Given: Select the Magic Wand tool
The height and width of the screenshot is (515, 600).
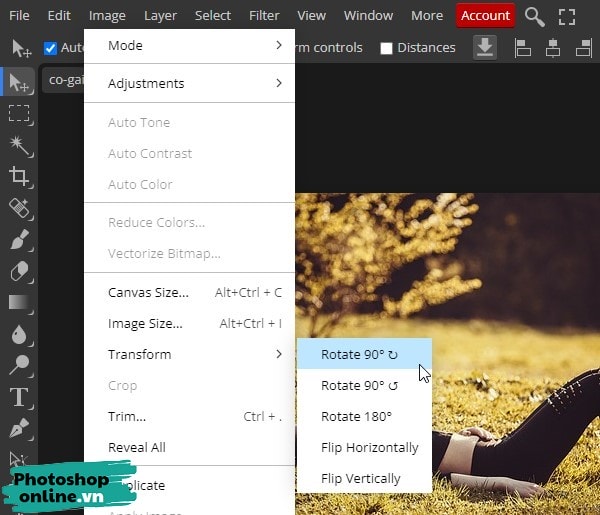Looking at the screenshot, I should click(x=19, y=146).
